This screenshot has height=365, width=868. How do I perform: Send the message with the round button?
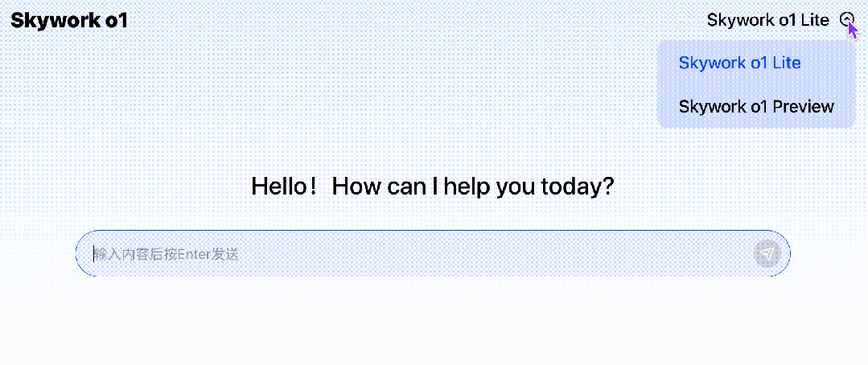767,254
